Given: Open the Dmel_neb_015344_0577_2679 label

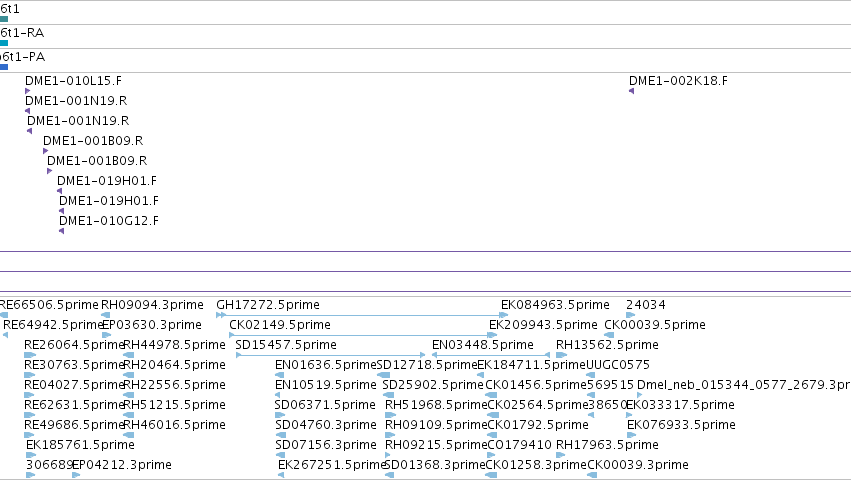Looking at the screenshot, I should click(744, 385).
